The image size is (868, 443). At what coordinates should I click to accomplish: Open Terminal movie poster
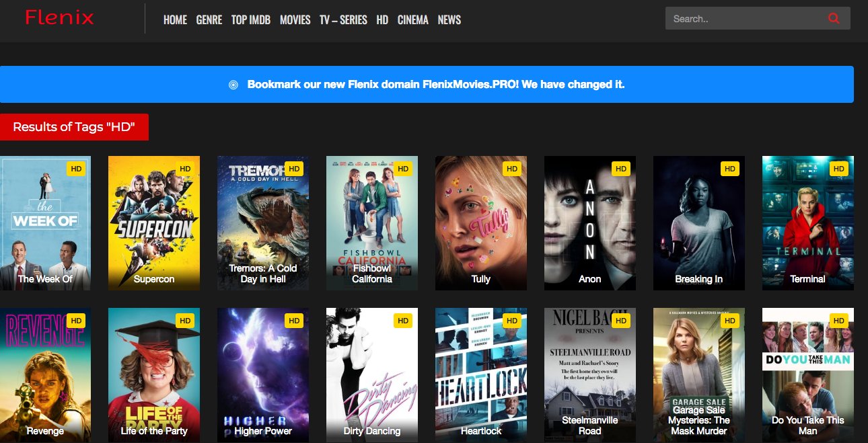[x=808, y=223]
